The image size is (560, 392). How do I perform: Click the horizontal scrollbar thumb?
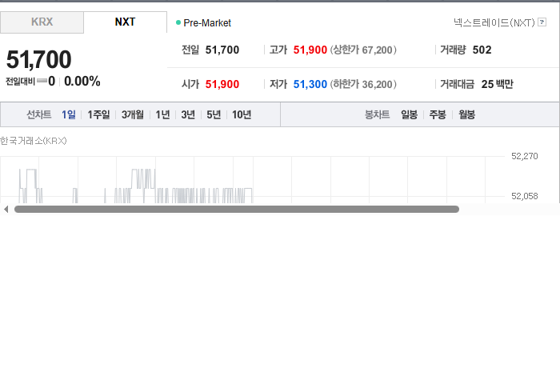237,210
